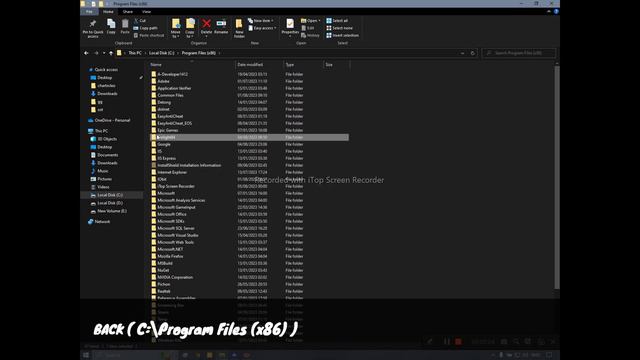
Task: Select Videos in the navigation pane
Action: click(103, 187)
